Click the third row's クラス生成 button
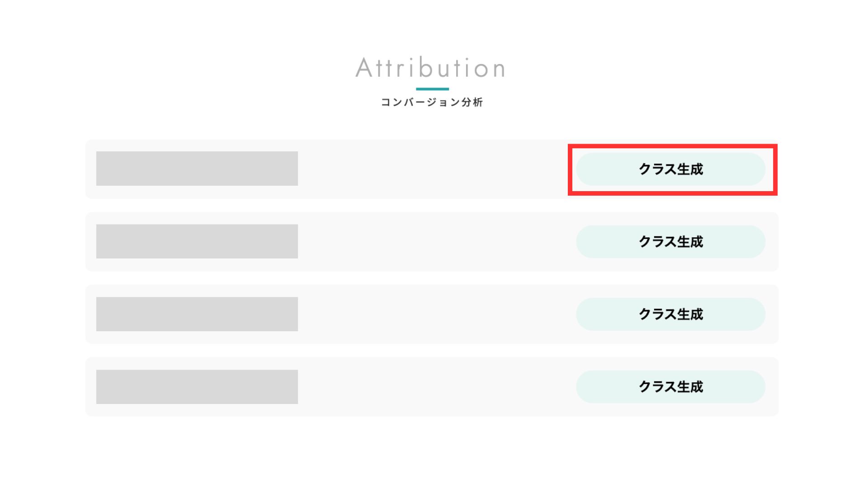The height and width of the screenshot is (488, 868). coord(670,314)
